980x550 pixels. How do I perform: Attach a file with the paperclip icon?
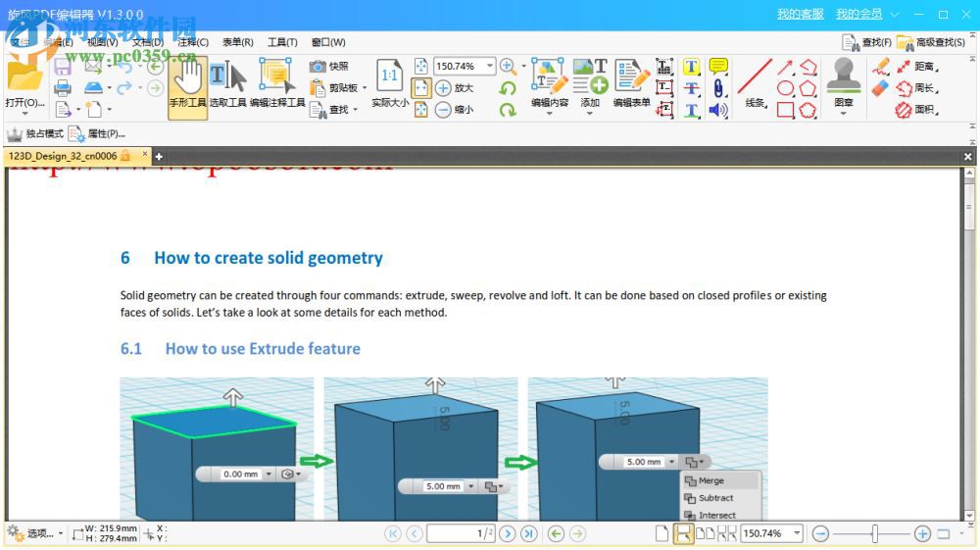coord(718,89)
